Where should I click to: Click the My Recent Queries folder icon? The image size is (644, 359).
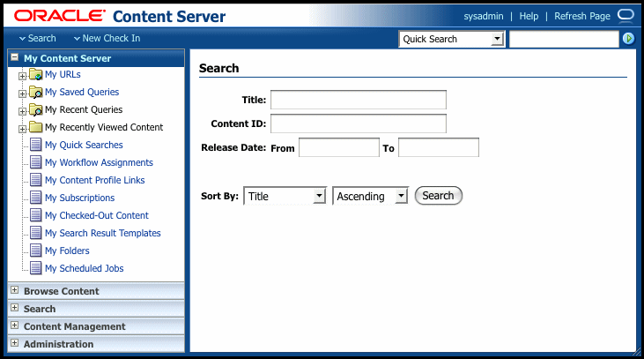point(36,110)
